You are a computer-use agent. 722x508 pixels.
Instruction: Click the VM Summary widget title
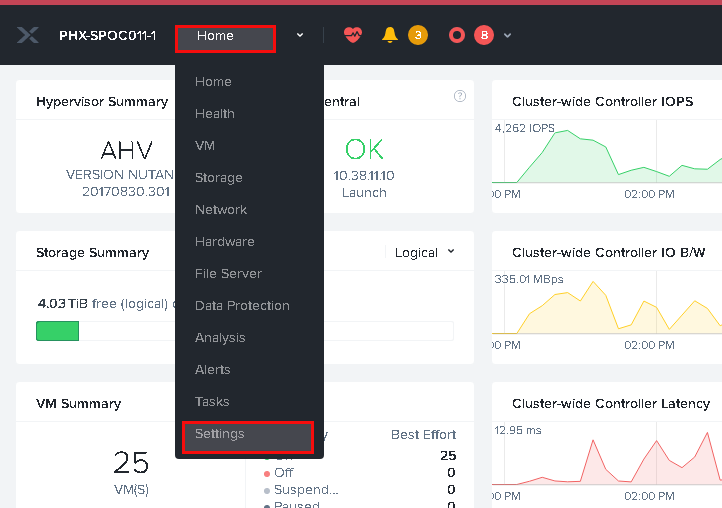pos(79,404)
